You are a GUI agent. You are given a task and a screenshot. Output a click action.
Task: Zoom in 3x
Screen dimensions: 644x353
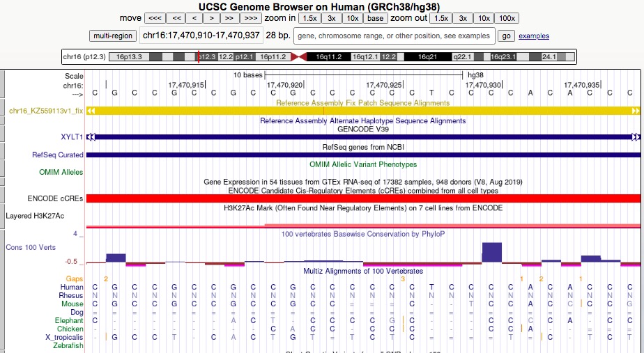[x=332, y=18]
